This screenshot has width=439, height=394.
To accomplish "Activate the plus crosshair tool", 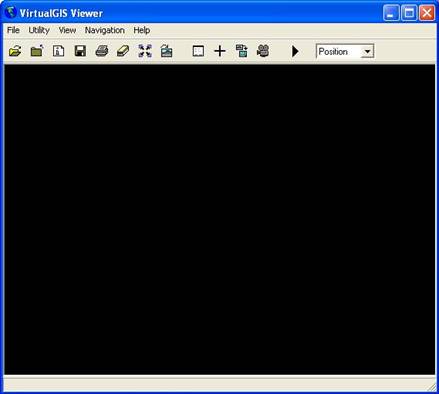I will coord(220,51).
